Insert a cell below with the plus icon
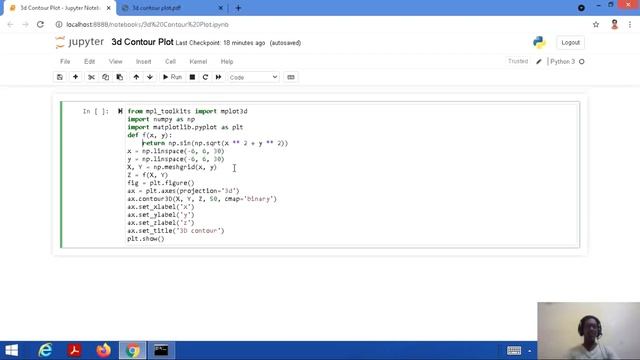The image size is (640, 360). (76, 77)
